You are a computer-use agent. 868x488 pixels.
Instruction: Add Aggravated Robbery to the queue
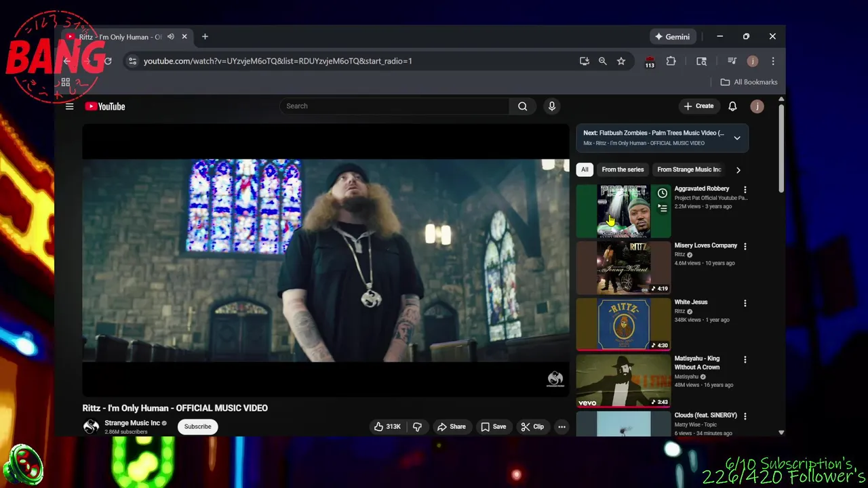[x=663, y=209]
